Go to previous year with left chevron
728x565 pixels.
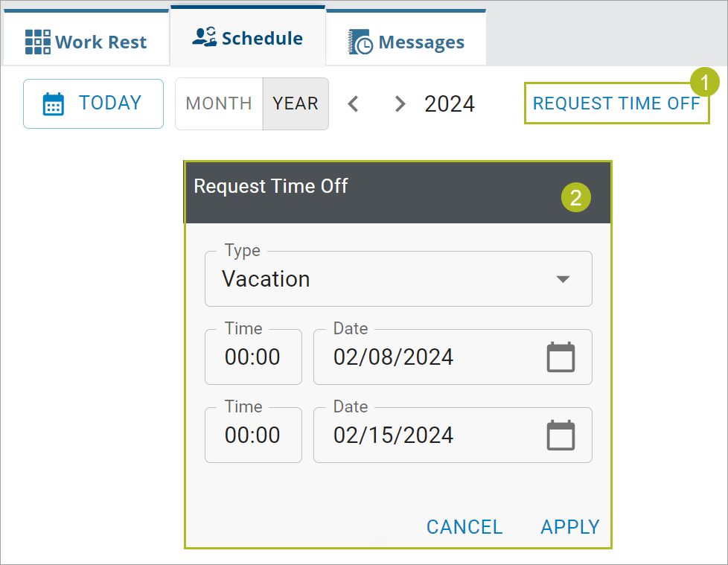point(354,103)
